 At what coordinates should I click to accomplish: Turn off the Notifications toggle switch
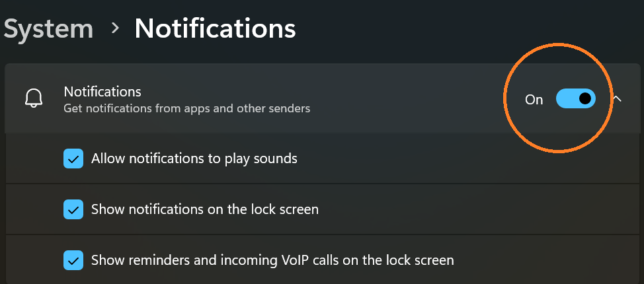(x=575, y=98)
